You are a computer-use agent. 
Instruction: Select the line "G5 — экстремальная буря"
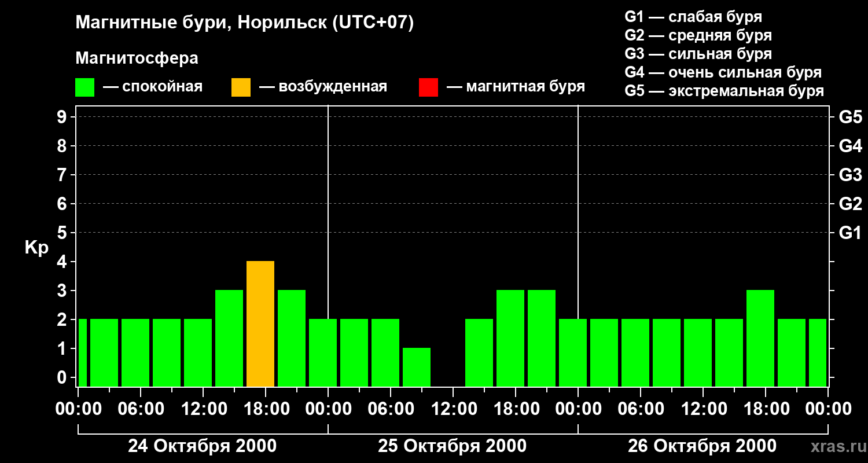pos(724,91)
